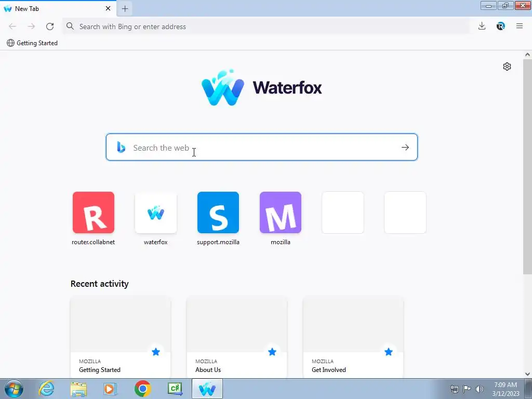The width and height of the screenshot is (532, 399).
Task: Click the volume speaker tray icon
Action: (480, 389)
